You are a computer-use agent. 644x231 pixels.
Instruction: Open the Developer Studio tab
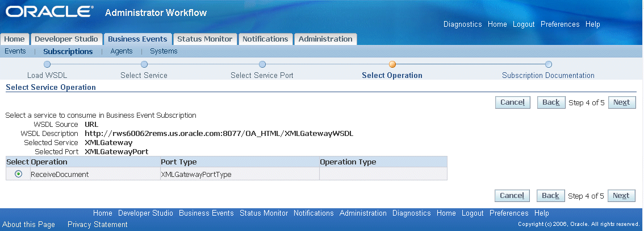[x=66, y=39]
